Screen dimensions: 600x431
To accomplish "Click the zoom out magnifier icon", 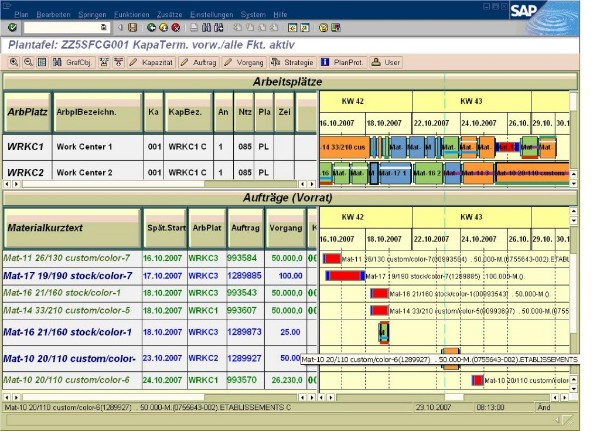I will tap(27, 62).
